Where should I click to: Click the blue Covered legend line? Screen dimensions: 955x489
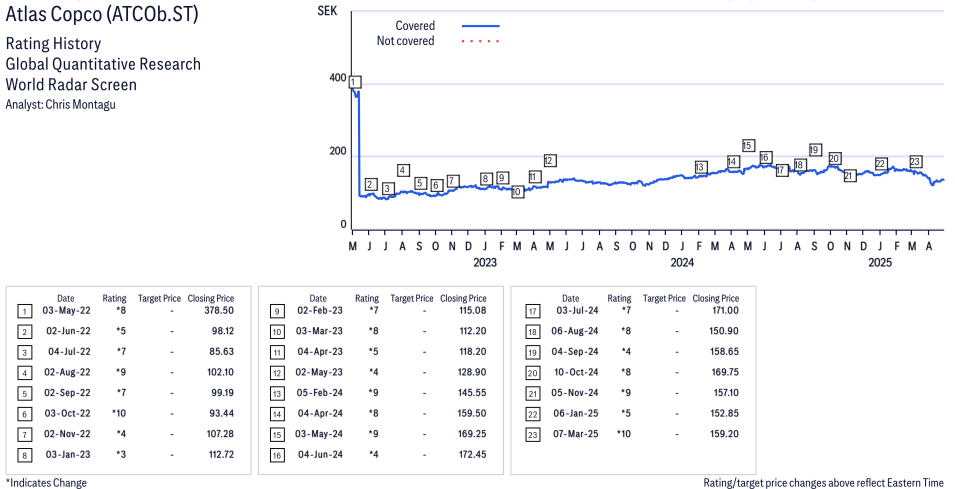coord(481,26)
